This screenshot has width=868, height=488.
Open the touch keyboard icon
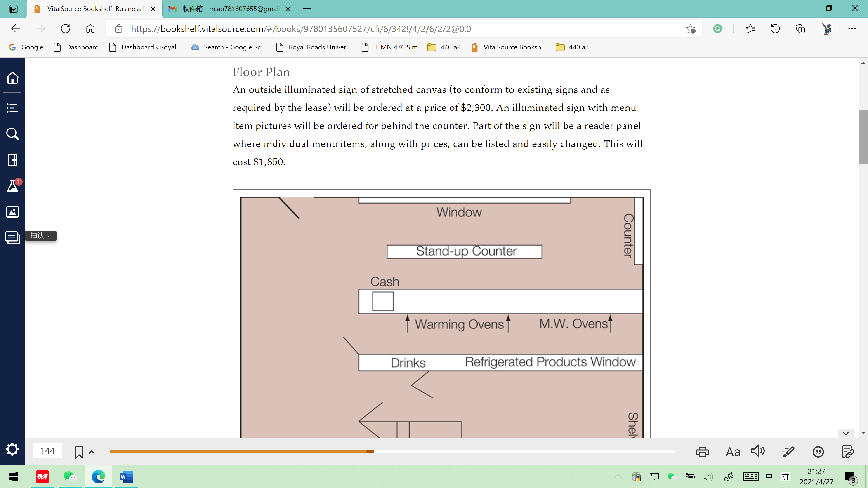tap(751, 476)
